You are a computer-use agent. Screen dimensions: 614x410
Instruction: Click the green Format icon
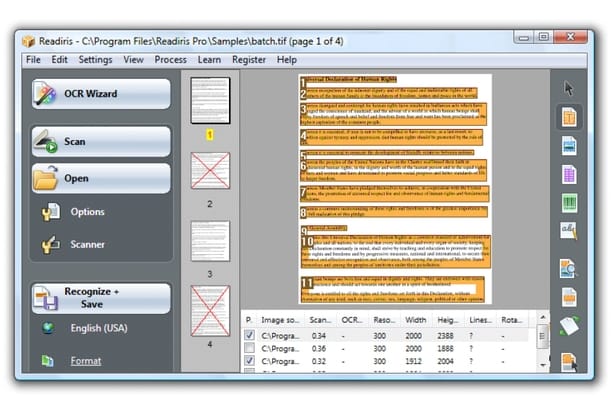(48, 360)
